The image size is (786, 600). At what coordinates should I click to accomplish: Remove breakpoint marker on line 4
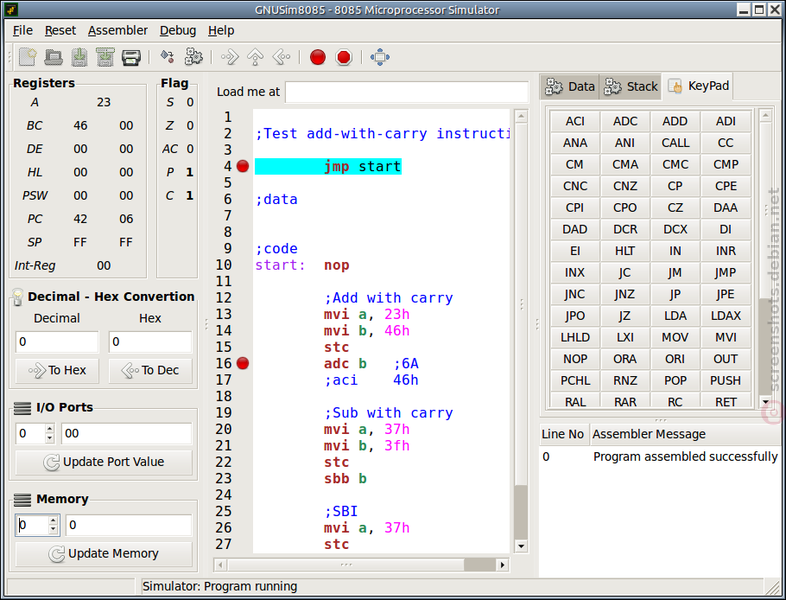[x=243, y=166]
